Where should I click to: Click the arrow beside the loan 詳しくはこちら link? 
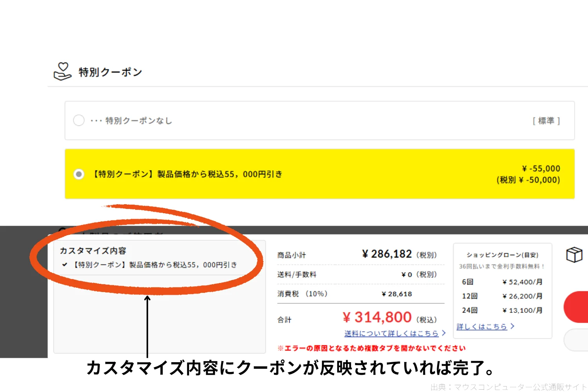512,326
